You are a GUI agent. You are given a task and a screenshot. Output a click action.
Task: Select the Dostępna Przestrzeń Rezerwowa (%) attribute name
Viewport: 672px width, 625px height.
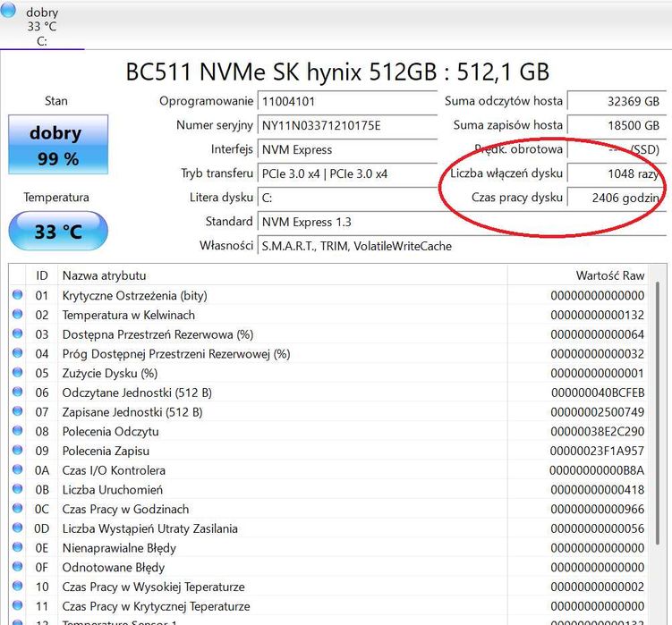click(157, 334)
